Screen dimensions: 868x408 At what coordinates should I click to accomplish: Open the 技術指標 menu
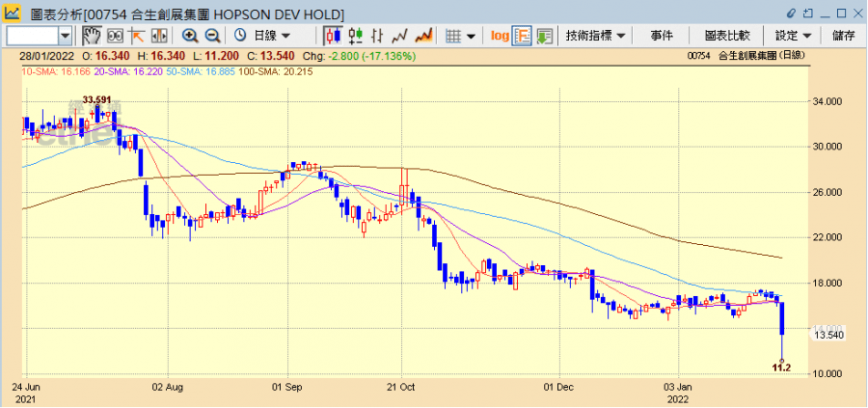tap(595, 36)
